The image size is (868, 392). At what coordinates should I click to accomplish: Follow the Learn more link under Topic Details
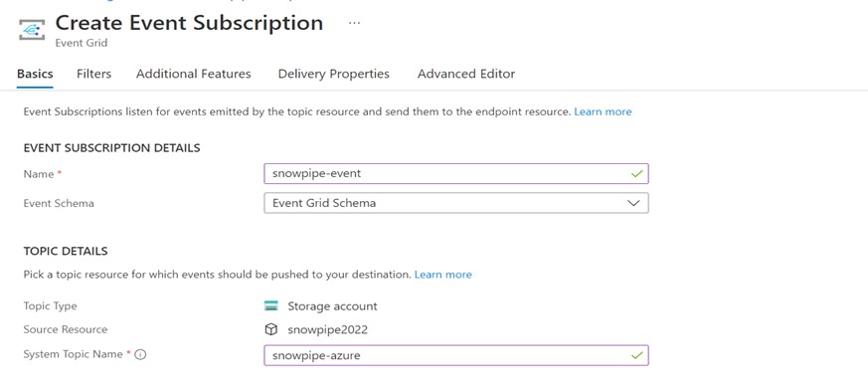(x=442, y=275)
